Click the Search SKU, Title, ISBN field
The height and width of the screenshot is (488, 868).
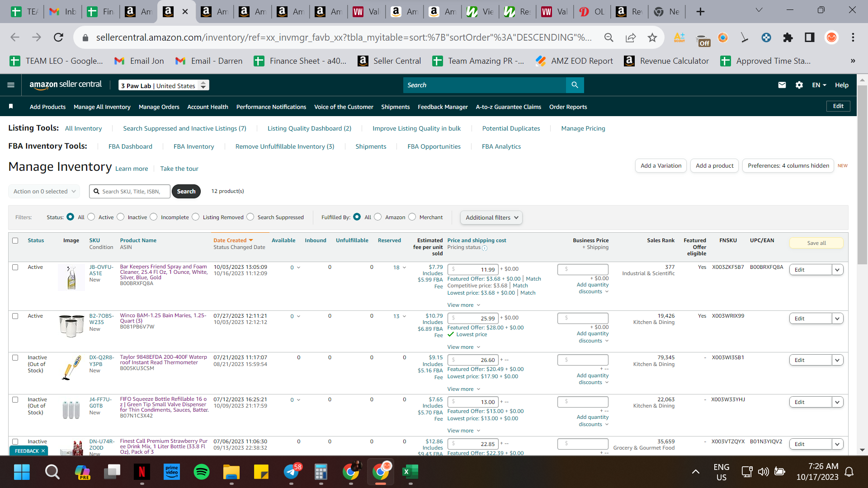pos(130,191)
